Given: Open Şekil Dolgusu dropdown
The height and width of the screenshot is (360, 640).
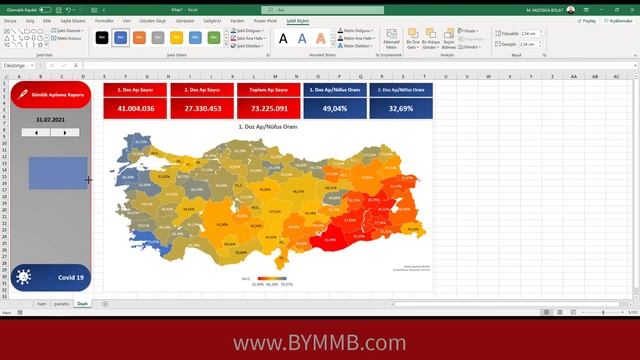Looking at the screenshot, I should 247,31.
